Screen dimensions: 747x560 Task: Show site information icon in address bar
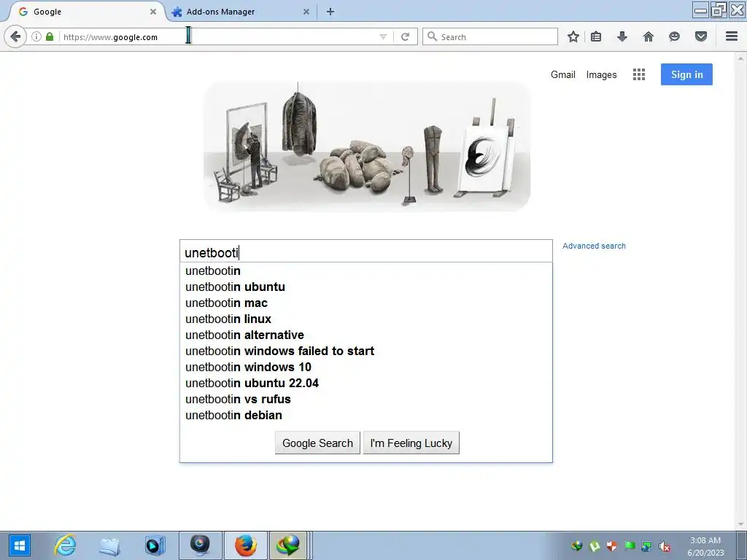(36, 36)
